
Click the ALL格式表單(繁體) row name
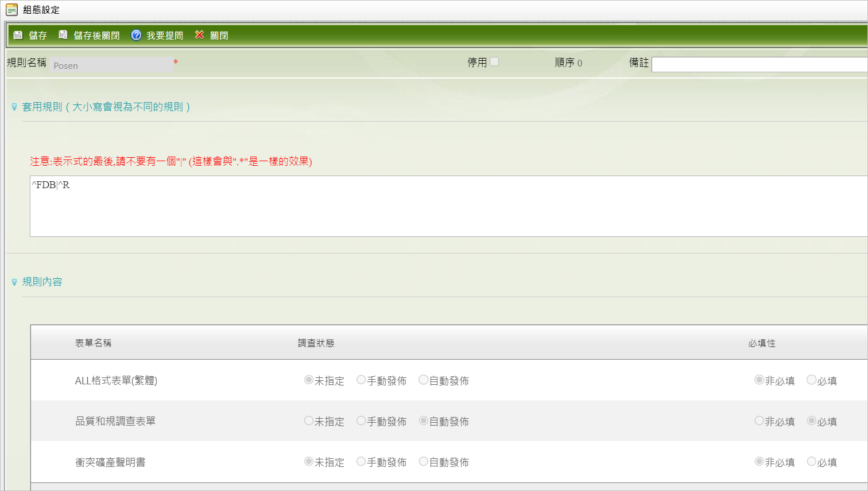coord(116,380)
